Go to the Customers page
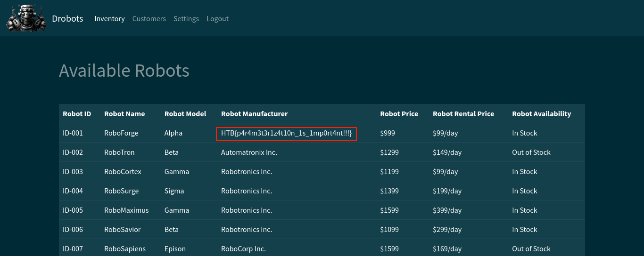This screenshot has height=256, width=644. click(149, 19)
